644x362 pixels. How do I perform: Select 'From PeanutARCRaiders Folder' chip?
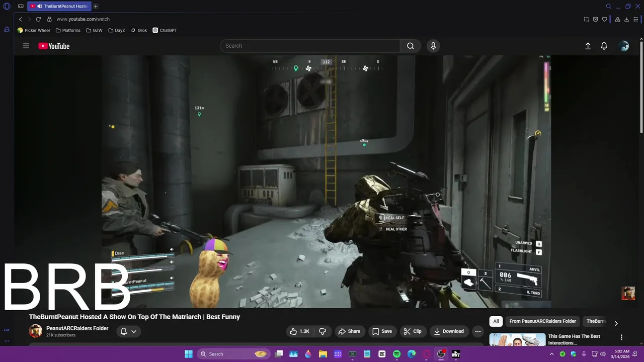point(542,321)
